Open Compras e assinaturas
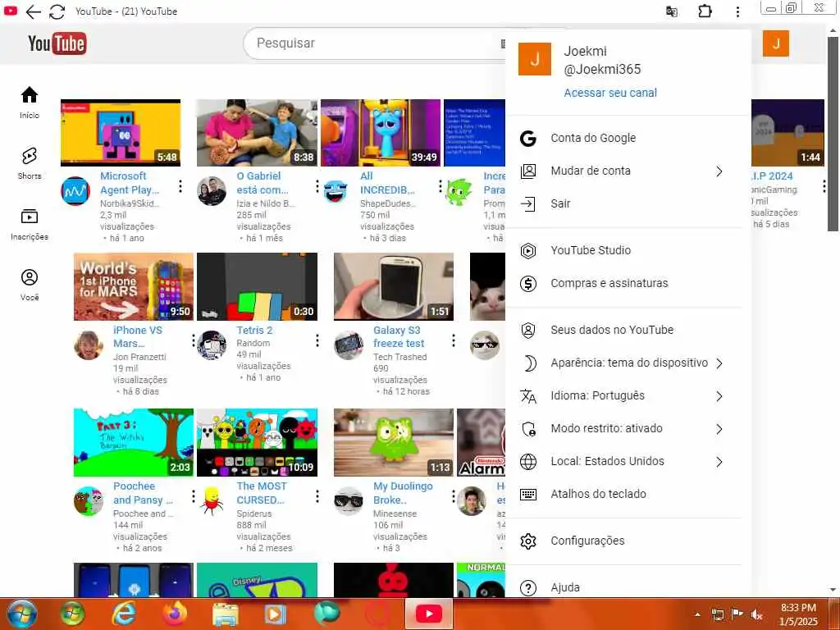The width and height of the screenshot is (840, 630). [623, 283]
